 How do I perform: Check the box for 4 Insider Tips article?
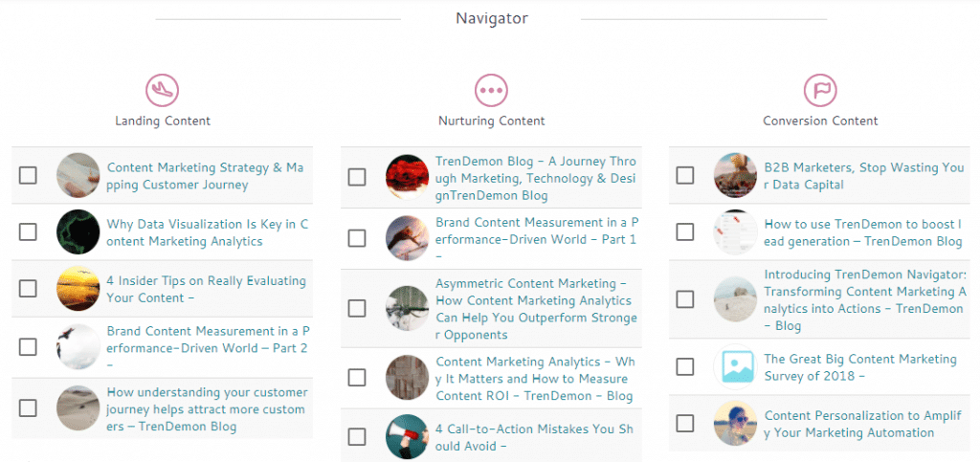[28, 289]
